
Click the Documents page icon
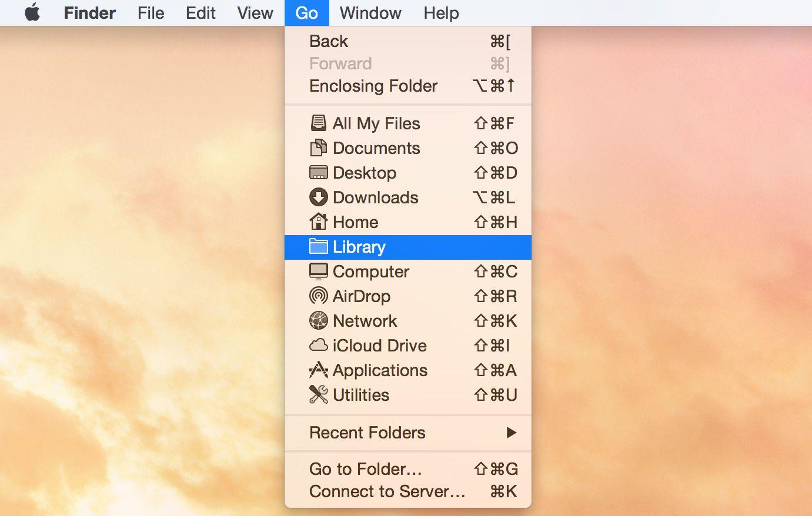point(318,148)
